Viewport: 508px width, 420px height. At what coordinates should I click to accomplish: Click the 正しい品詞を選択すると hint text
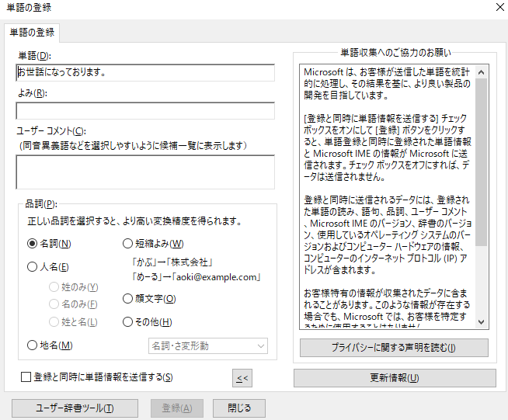coord(134,221)
